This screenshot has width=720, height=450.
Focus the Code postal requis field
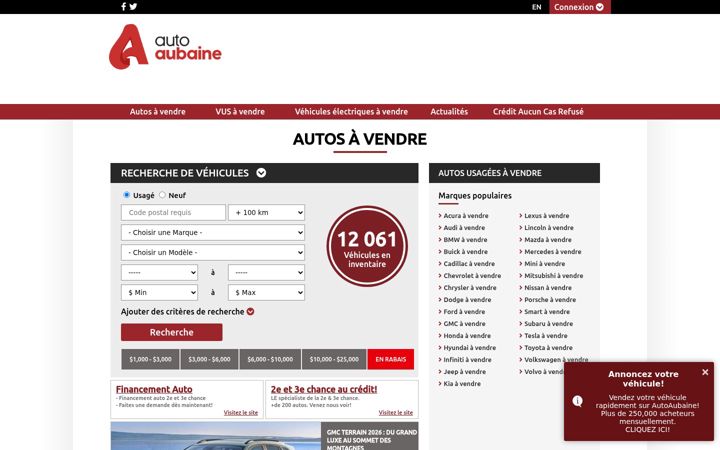coord(173,213)
